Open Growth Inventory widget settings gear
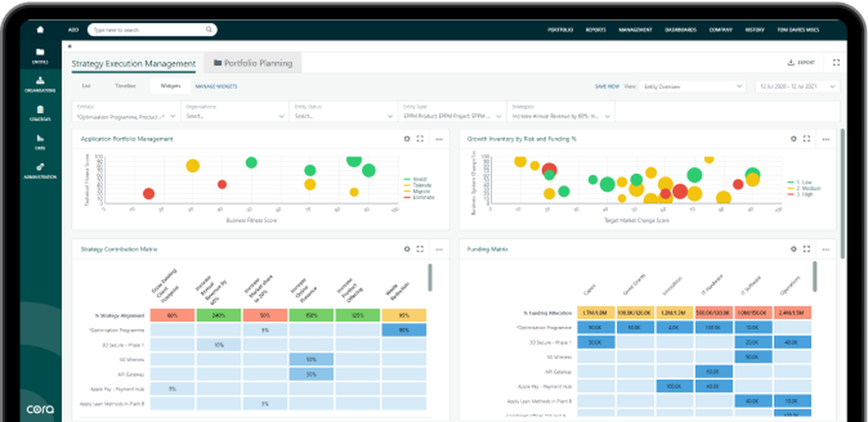The width and height of the screenshot is (868, 422). pos(794,139)
